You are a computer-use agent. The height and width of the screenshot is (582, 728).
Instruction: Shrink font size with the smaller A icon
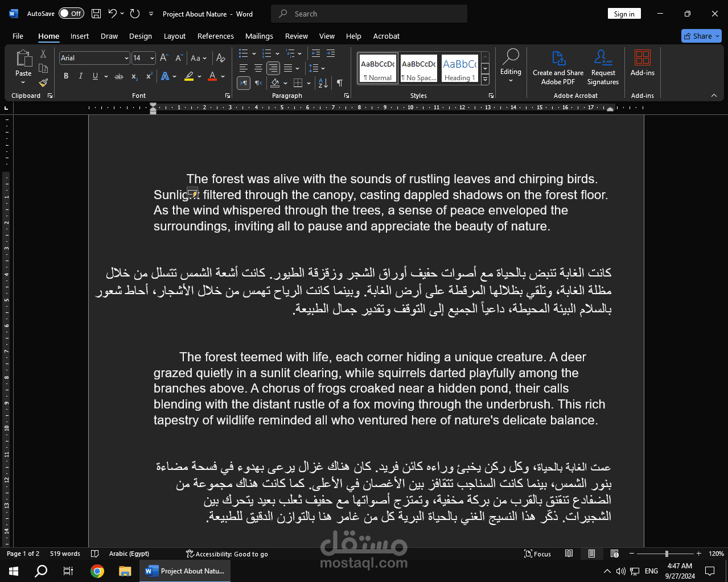click(179, 58)
